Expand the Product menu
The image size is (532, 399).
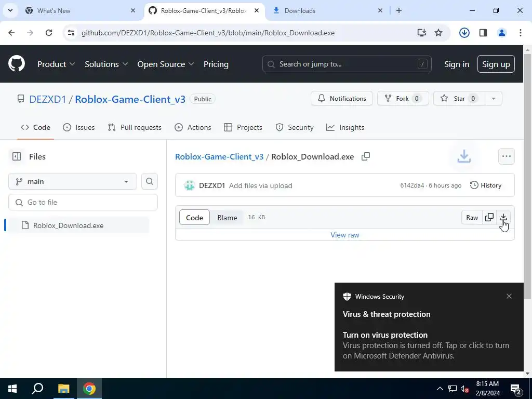point(56,64)
